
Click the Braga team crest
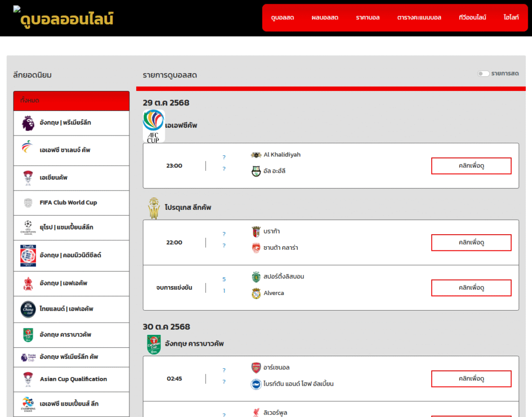coord(256,232)
